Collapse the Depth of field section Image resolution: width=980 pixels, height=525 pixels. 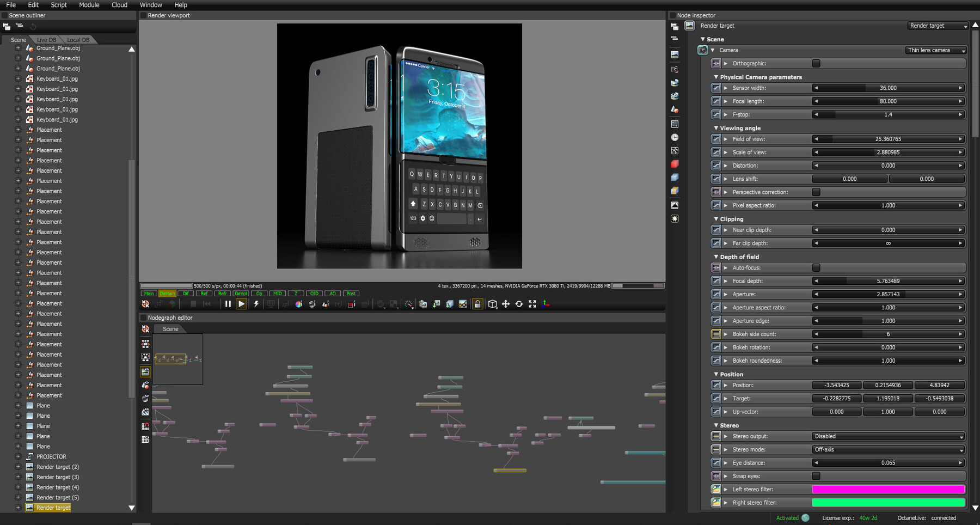click(x=716, y=257)
